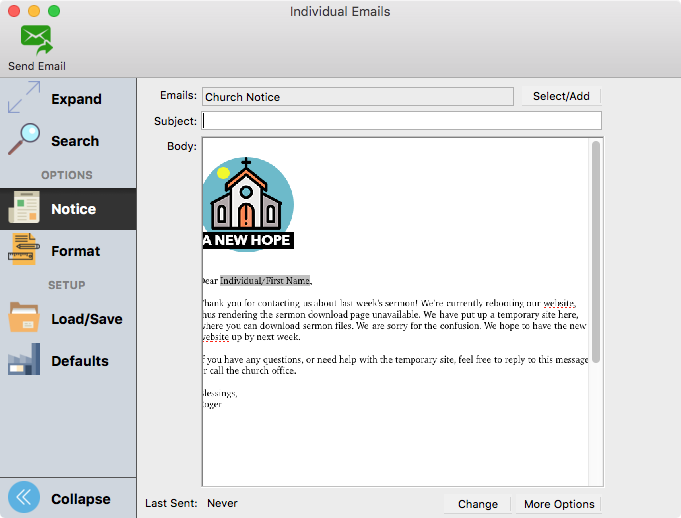
Task: Select the Notice newspaper icon
Action: pyautogui.click(x=24, y=209)
